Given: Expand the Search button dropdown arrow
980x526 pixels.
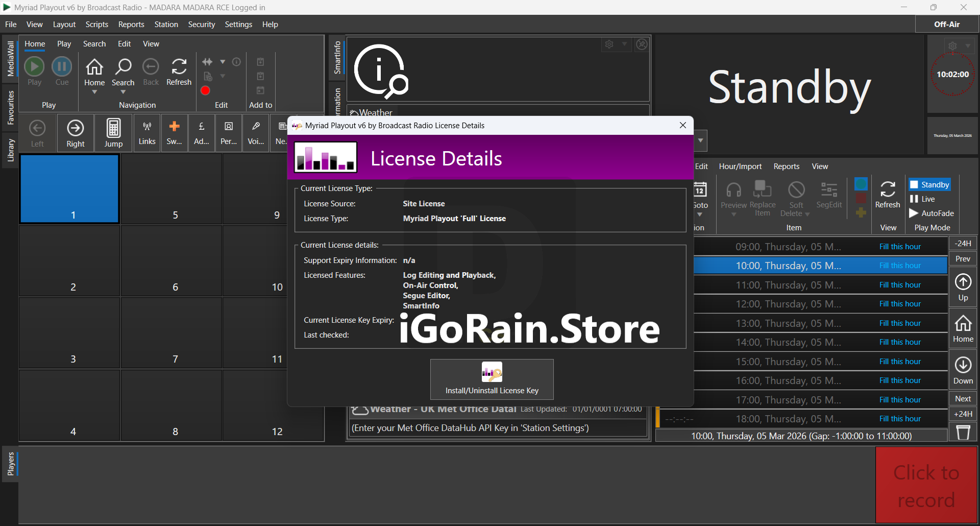Looking at the screenshot, I should [x=123, y=92].
